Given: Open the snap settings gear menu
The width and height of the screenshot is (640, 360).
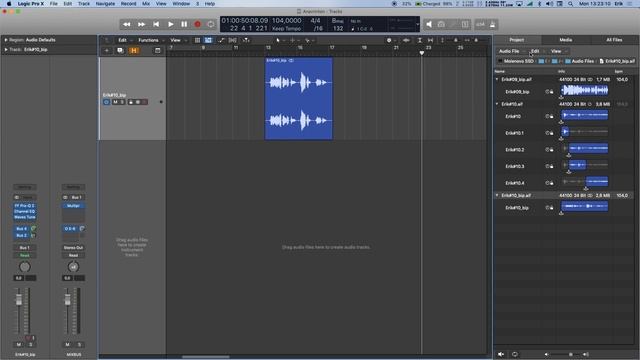Looking at the screenshot, I should pyautogui.click(x=390, y=40).
